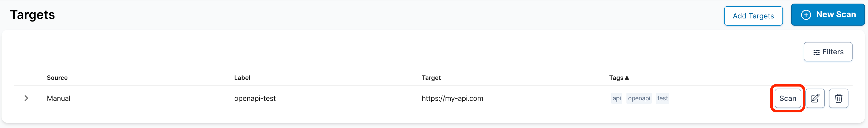The width and height of the screenshot is (868, 128).
Task: Select the "api" tag chip
Action: tap(617, 98)
